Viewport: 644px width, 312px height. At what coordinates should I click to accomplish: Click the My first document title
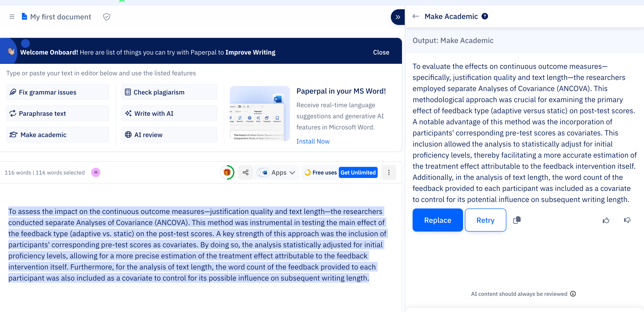(60, 17)
